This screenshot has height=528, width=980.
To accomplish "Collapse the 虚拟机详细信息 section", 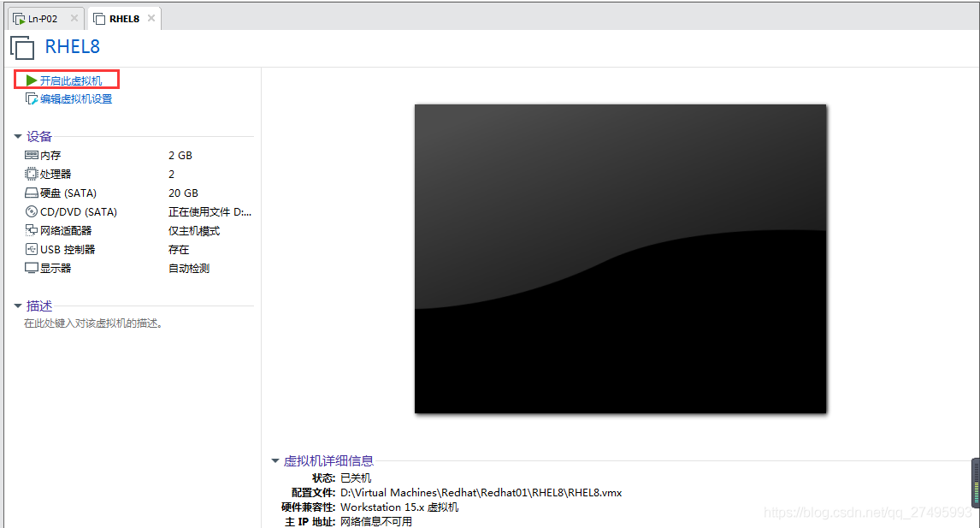I will (x=275, y=461).
